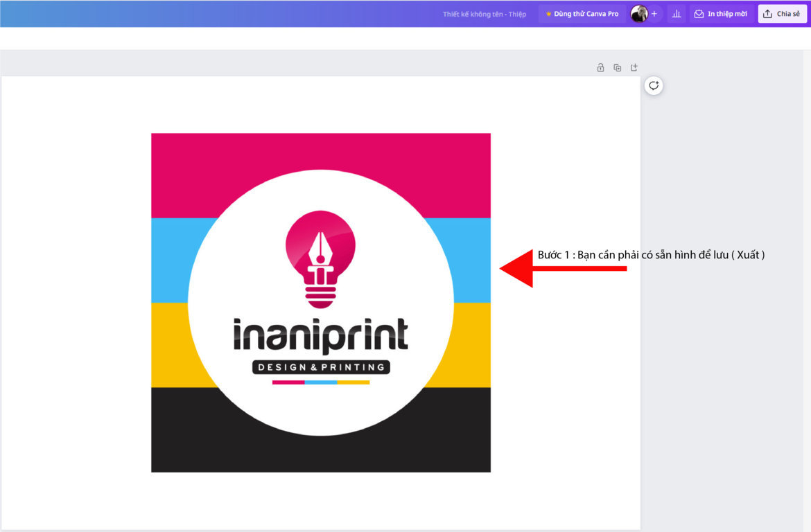Open the analytics bar chart icon
This screenshot has width=811, height=532.
coord(676,14)
